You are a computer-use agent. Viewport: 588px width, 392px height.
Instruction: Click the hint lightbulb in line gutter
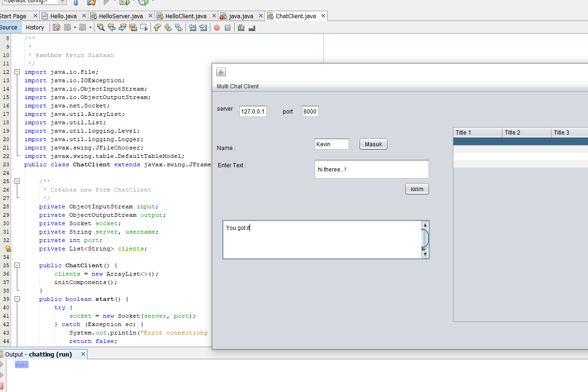[x=7, y=249]
